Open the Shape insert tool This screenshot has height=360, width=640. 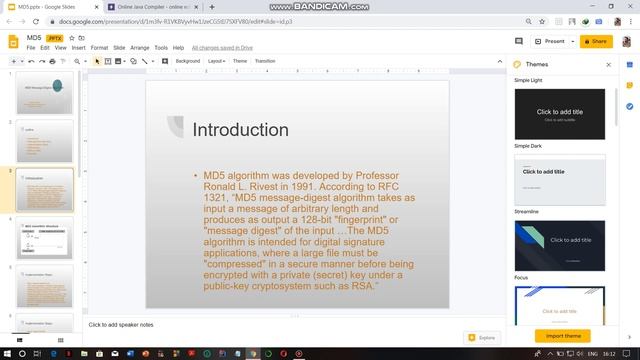tap(133, 61)
